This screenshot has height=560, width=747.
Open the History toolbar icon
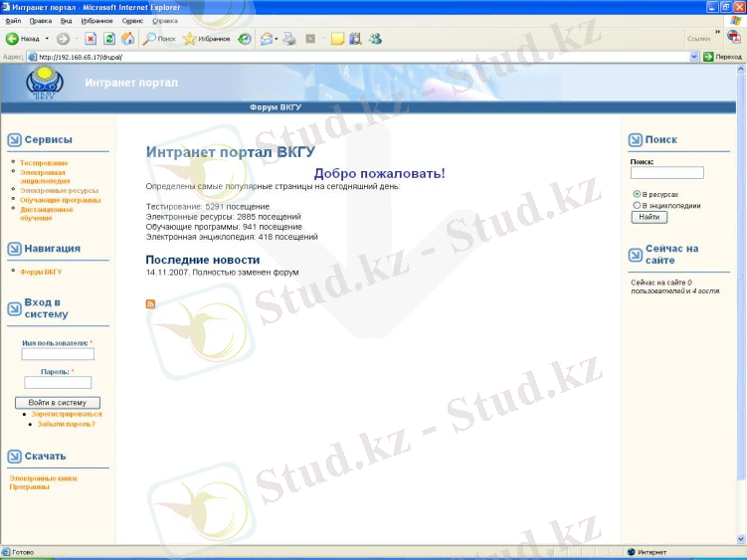[245, 39]
